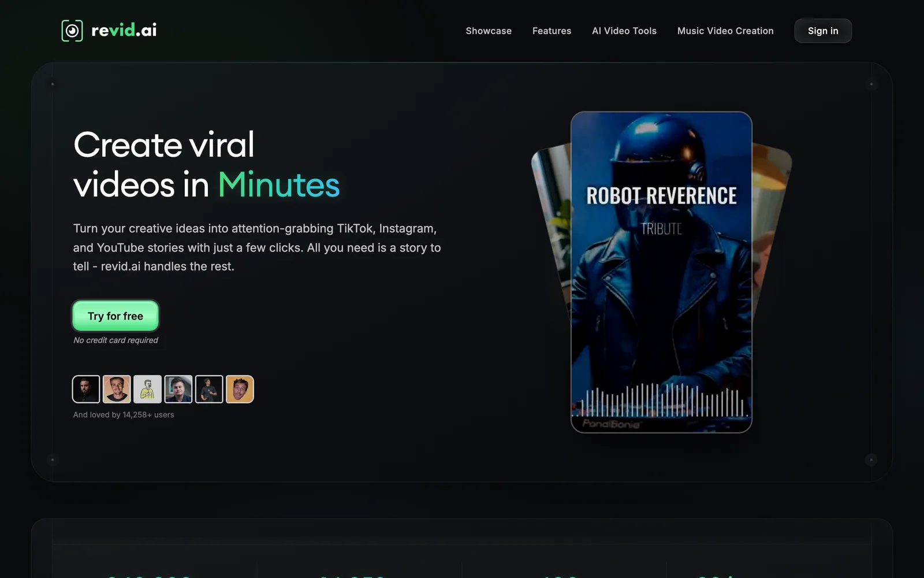924x578 pixels.
Task: Click the revid.ai camera logo icon
Action: pos(72,30)
